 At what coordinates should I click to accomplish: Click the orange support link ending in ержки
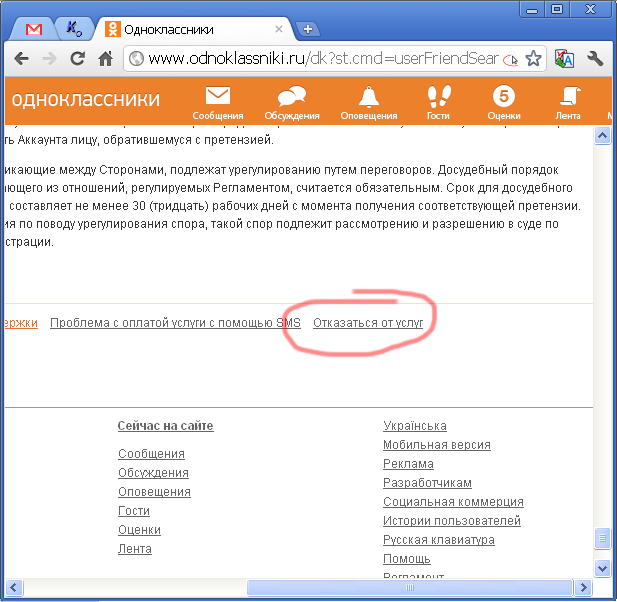click(21, 323)
